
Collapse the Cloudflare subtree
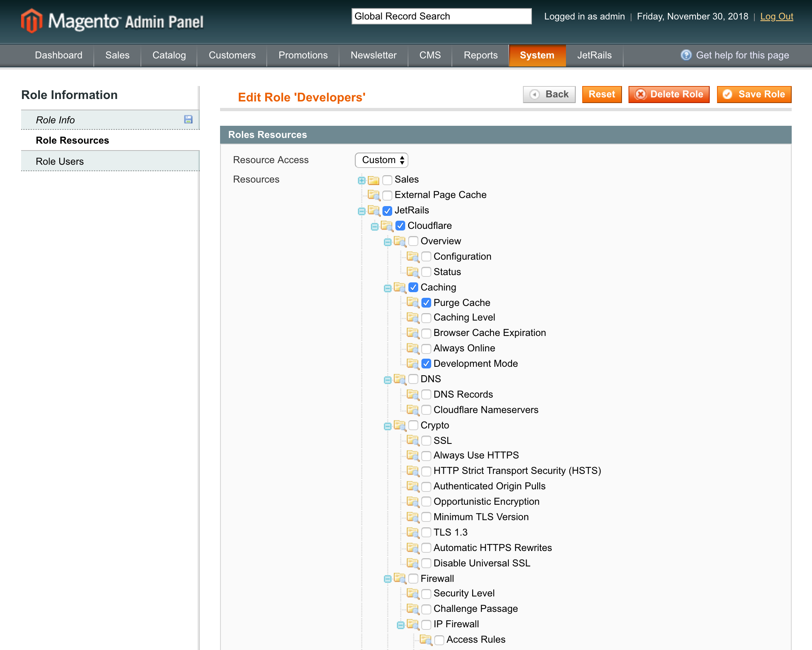click(x=375, y=226)
